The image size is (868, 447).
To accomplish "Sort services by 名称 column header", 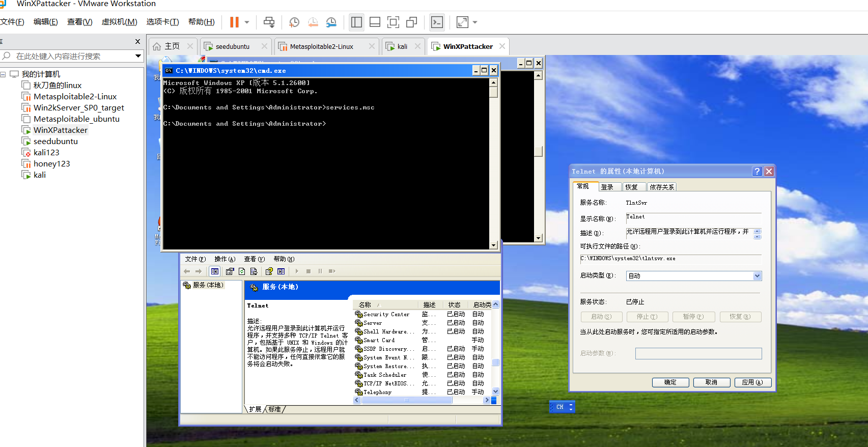I will click(x=385, y=305).
